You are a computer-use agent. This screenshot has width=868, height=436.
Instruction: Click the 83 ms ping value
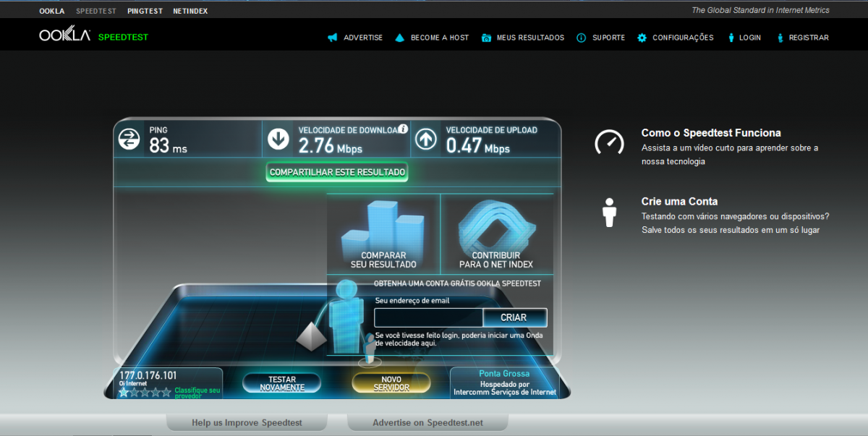(168, 146)
